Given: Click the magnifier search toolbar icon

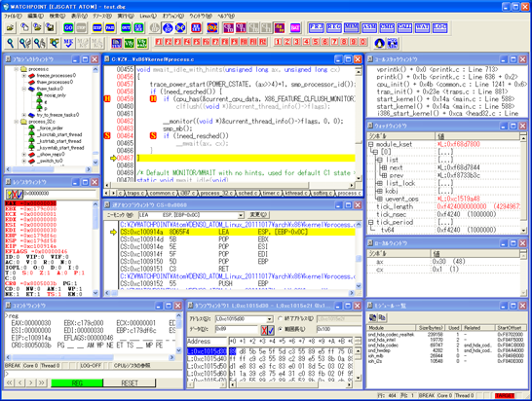Looking at the screenshot, I should point(11,43).
